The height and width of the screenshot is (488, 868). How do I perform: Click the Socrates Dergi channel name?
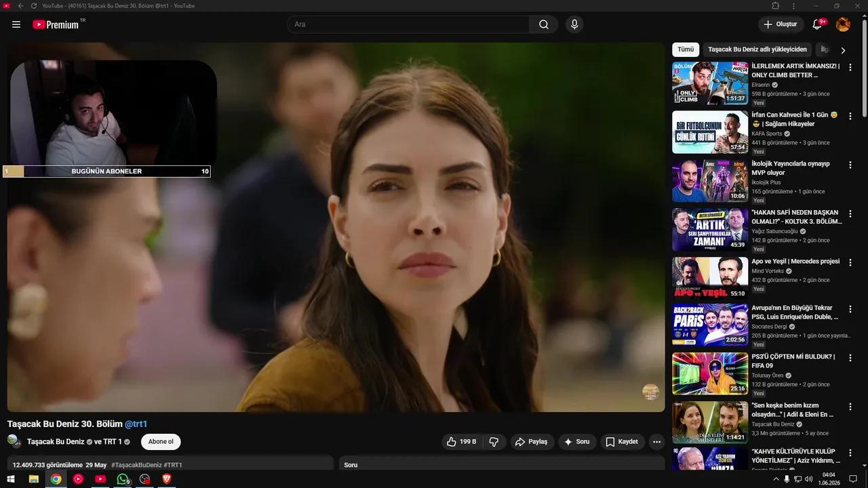click(769, 327)
